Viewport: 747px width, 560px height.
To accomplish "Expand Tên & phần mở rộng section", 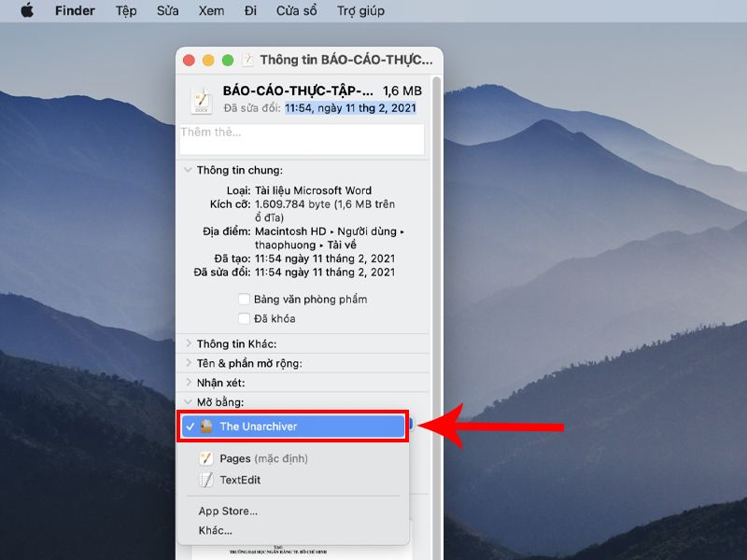I will 189,363.
